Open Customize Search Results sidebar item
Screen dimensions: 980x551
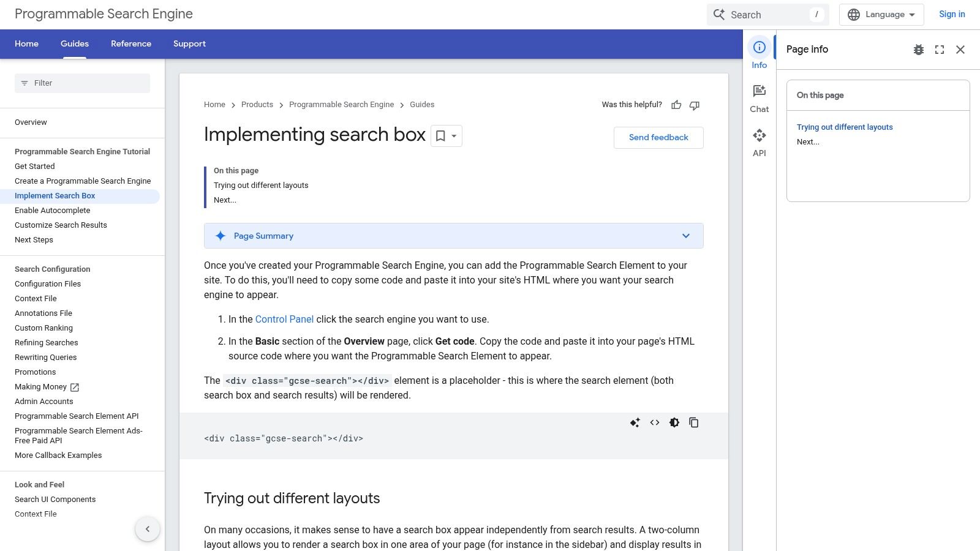(x=61, y=225)
